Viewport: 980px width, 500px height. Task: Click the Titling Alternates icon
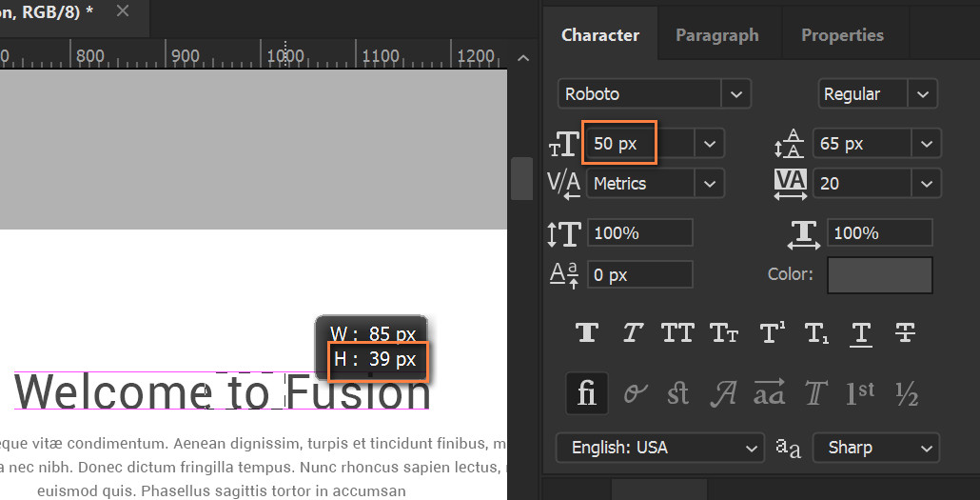(815, 393)
